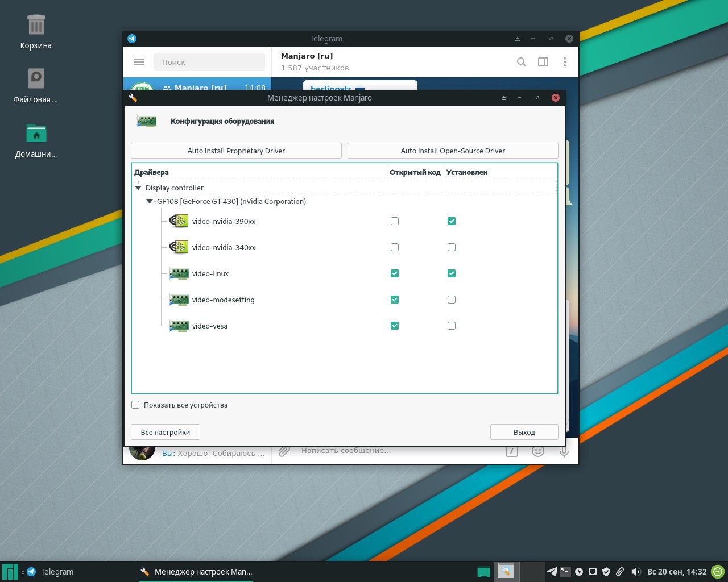Open the Telegram hamburger menu
This screenshot has width=728, height=582.
pos(139,62)
